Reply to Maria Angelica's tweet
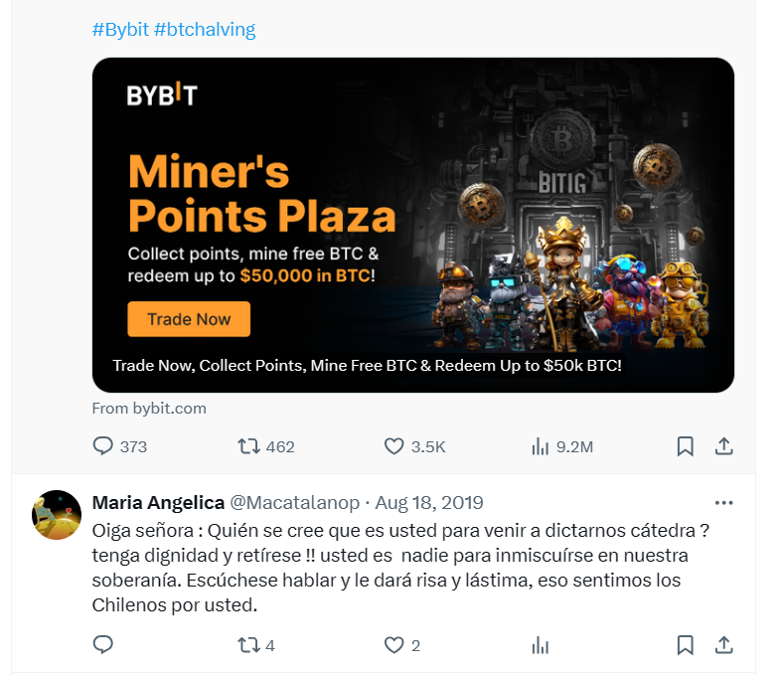This screenshot has height=676, width=784. coord(103,644)
